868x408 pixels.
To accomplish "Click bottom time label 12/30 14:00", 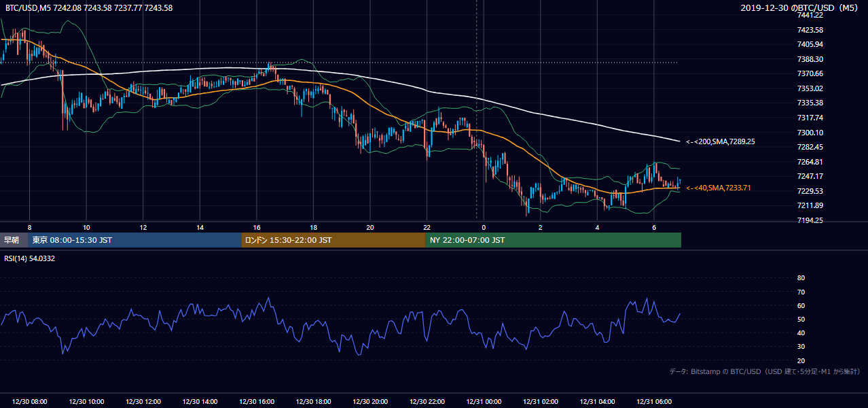I will tap(200, 402).
